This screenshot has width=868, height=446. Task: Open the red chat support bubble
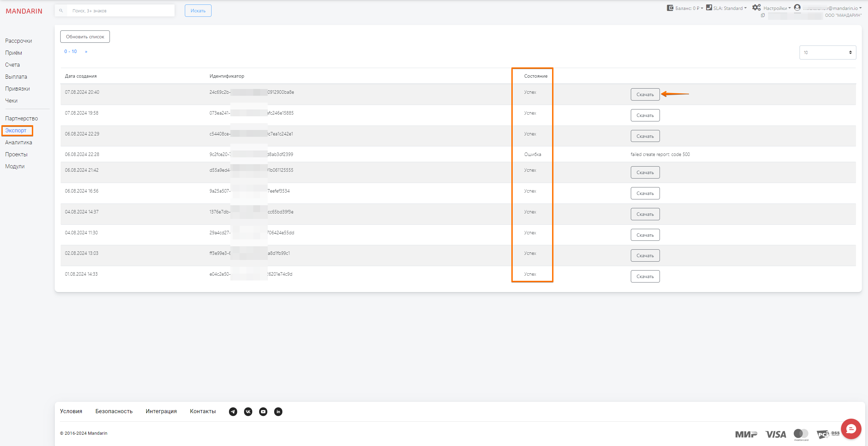[851, 429]
